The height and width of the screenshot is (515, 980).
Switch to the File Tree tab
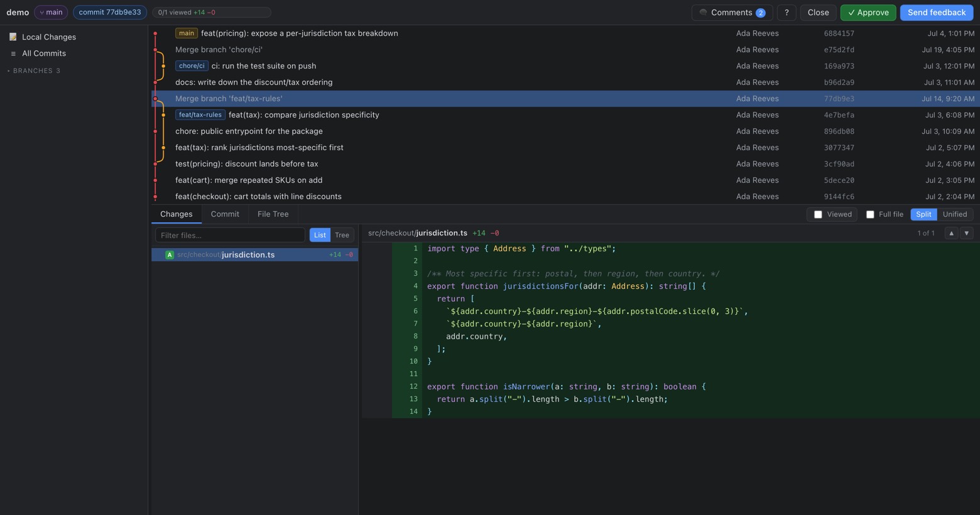(273, 214)
